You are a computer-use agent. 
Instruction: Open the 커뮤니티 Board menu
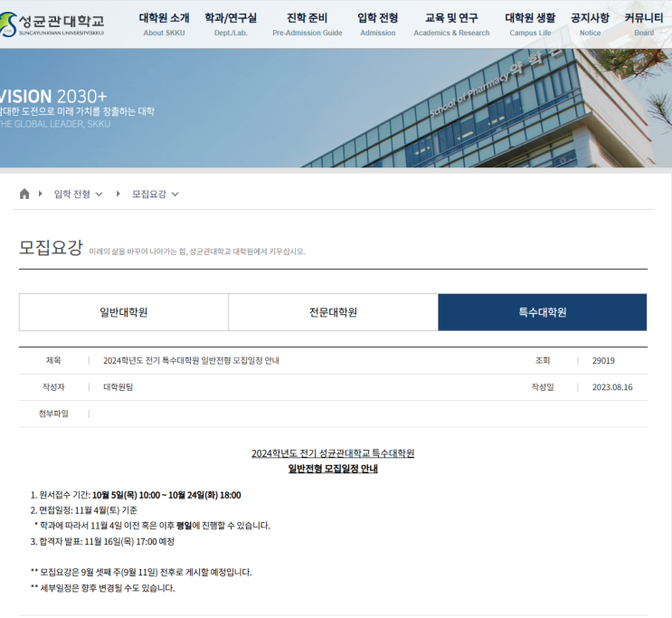click(644, 24)
